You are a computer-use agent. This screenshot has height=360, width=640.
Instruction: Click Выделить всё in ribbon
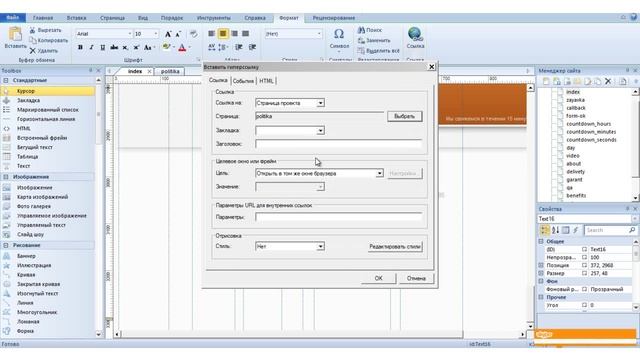click(x=378, y=51)
